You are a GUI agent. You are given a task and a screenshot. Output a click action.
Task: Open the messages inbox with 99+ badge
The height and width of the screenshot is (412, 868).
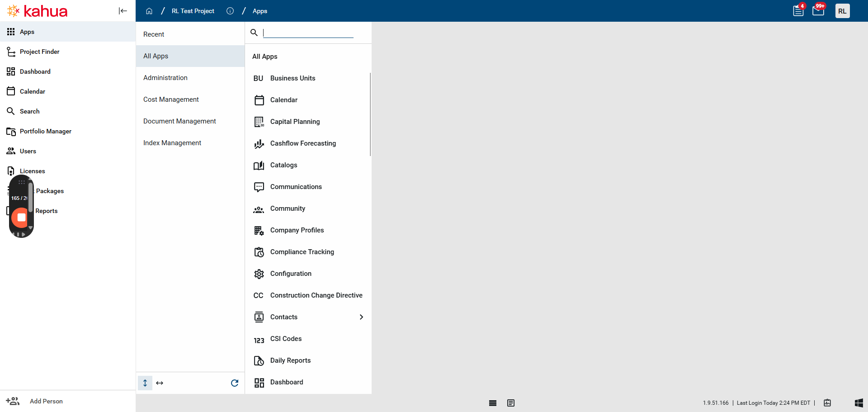point(818,11)
